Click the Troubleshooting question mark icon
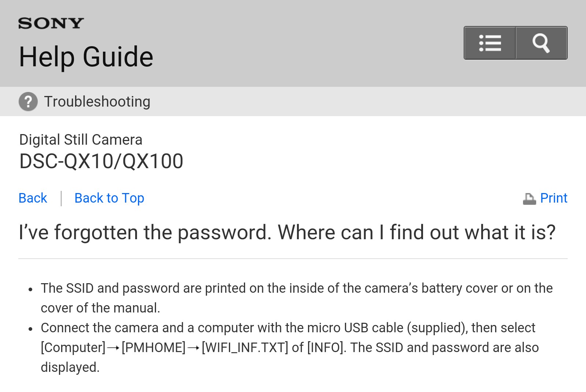586x392 pixels. pos(28,101)
